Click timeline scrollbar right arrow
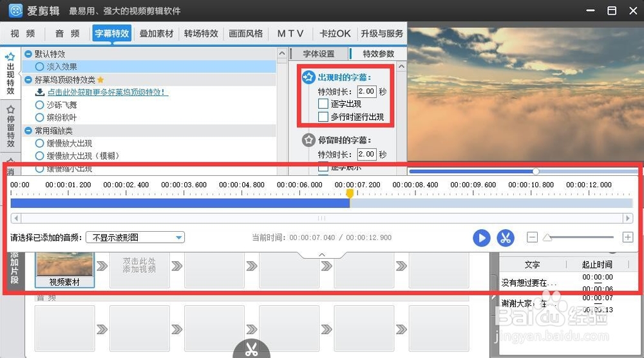This screenshot has width=644, height=358. (627, 218)
